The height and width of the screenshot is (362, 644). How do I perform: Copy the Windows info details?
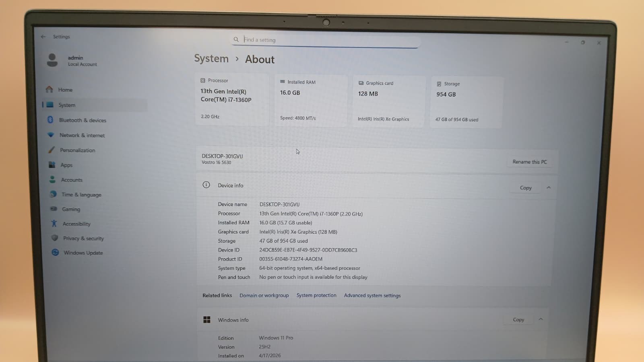click(518, 319)
